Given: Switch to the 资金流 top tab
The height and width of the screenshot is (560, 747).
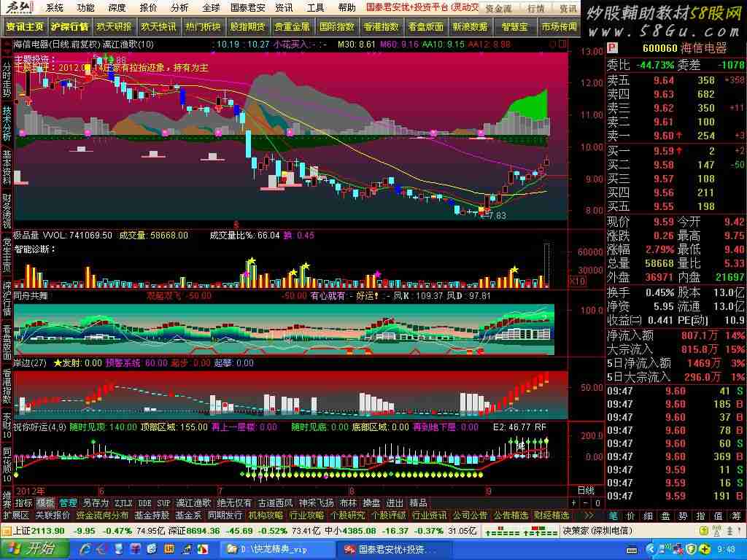Looking at the screenshot, I should coord(498,8).
